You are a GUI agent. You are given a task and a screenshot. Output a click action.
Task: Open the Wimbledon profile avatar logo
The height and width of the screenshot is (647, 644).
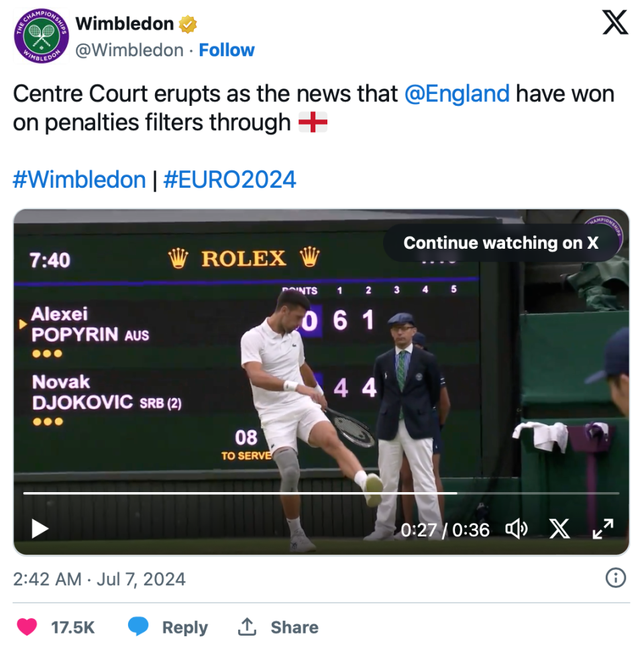point(42,36)
